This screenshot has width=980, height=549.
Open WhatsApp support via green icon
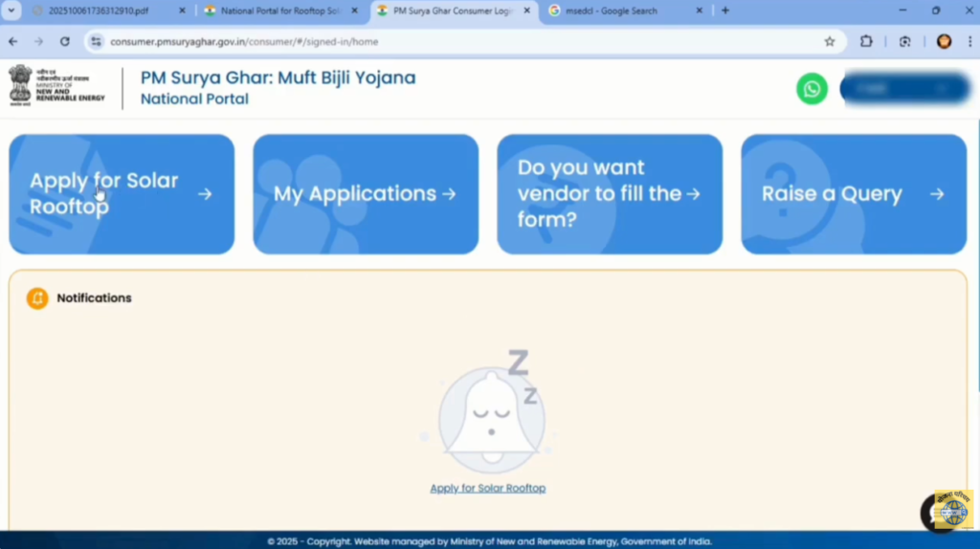pyautogui.click(x=812, y=89)
